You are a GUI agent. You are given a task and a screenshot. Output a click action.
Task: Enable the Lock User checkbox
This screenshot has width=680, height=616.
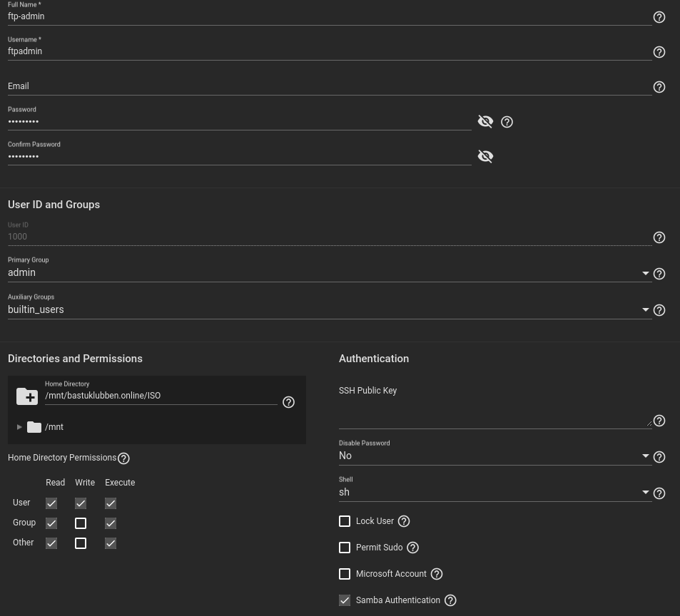click(345, 521)
